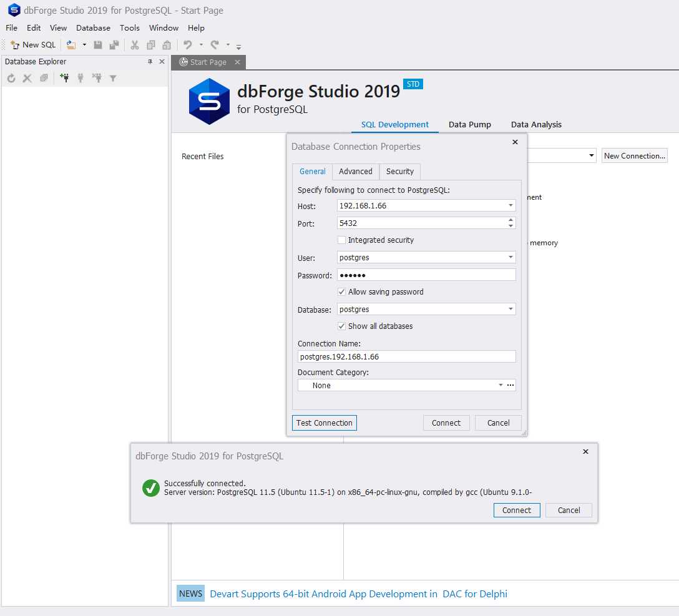The width and height of the screenshot is (679, 616).
Task: Click the New SQL toolbar button
Action: tap(33, 44)
